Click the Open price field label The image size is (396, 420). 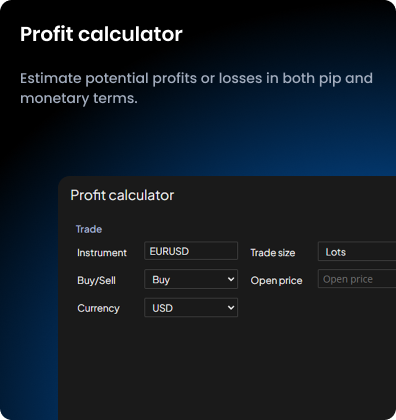pos(276,281)
